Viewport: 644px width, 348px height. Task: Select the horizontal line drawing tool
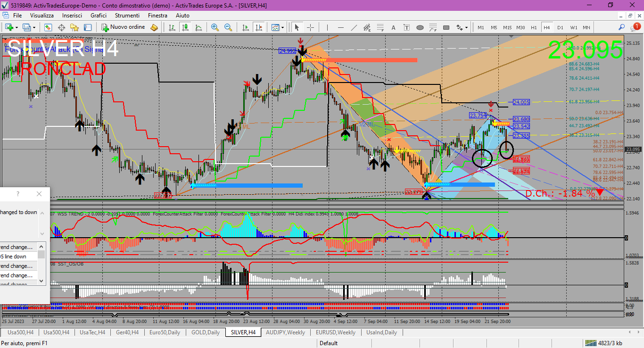(341, 27)
